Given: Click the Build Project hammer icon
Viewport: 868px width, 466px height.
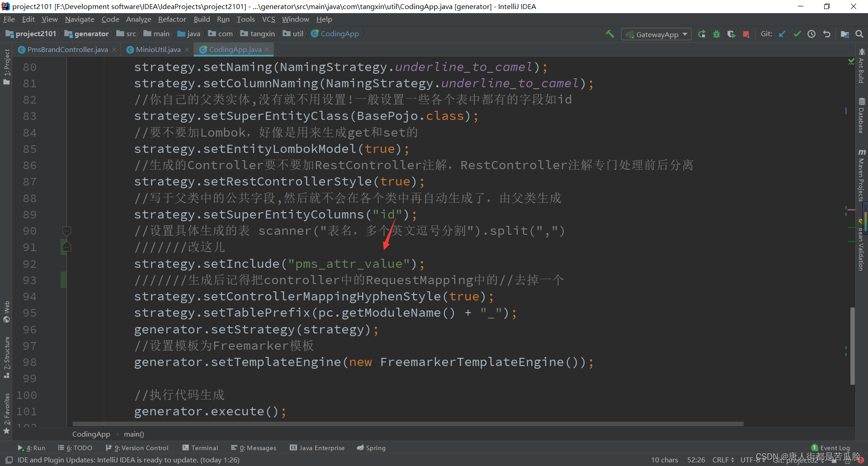Looking at the screenshot, I should coord(610,34).
